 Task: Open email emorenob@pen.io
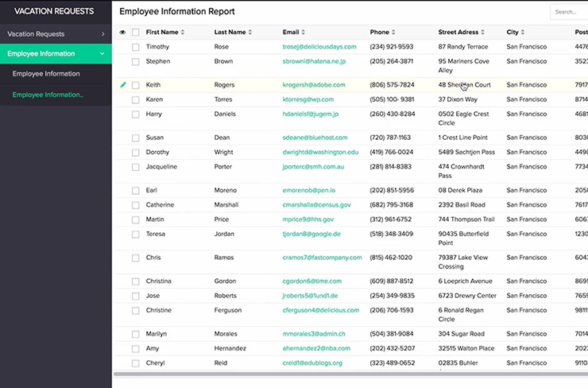tap(309, 191)
